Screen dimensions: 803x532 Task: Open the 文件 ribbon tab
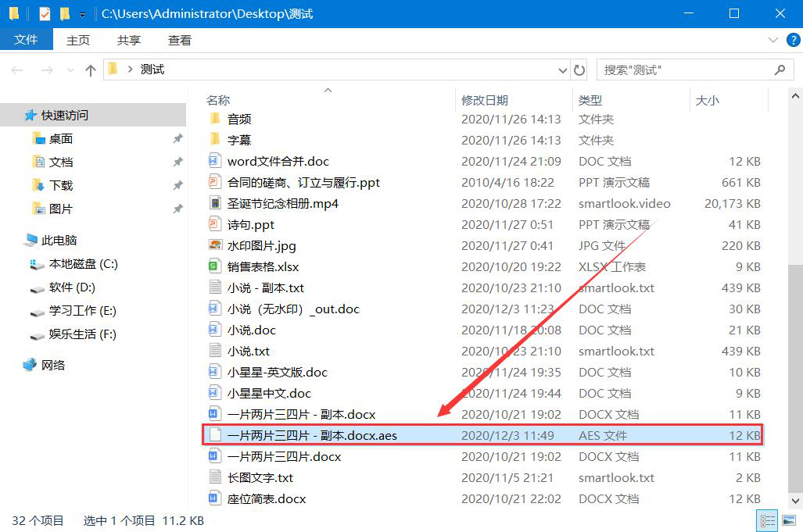tap(26, 39)
